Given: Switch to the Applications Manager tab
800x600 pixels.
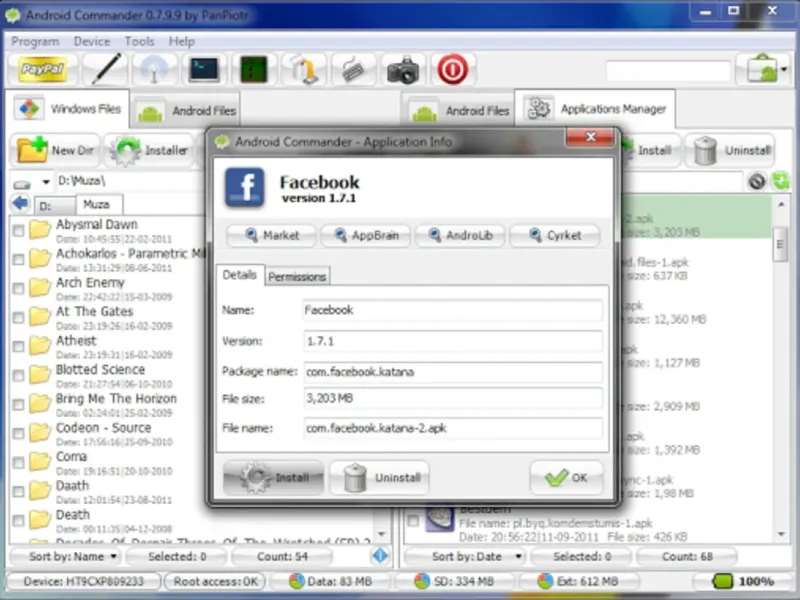Looking at the screenshot, I should tap(595, 109).
